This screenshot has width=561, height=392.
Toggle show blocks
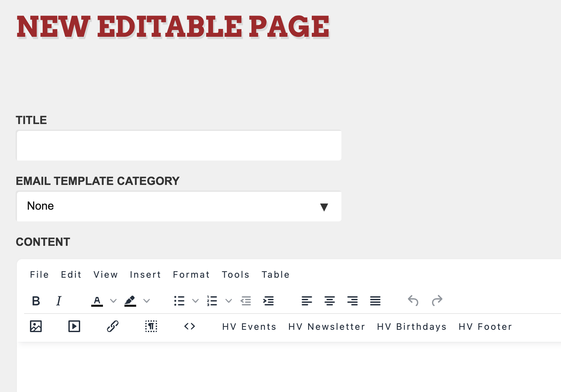point(151,326)
